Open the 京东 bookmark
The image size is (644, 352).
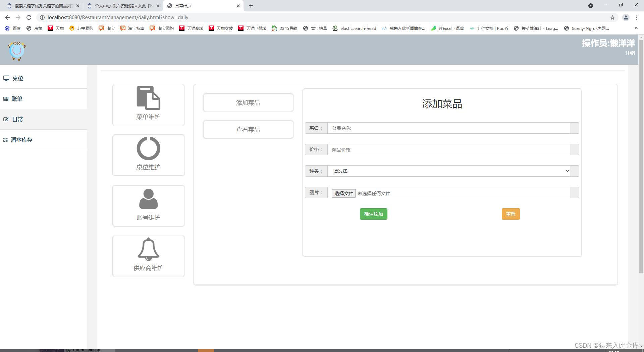pos(35,28)
